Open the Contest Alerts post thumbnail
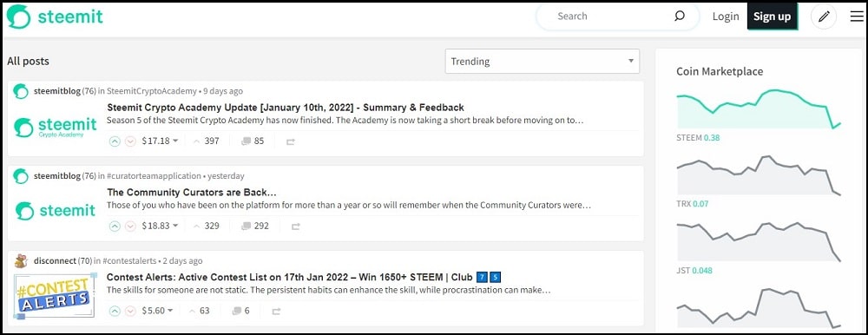 click(x=54, y=296)
